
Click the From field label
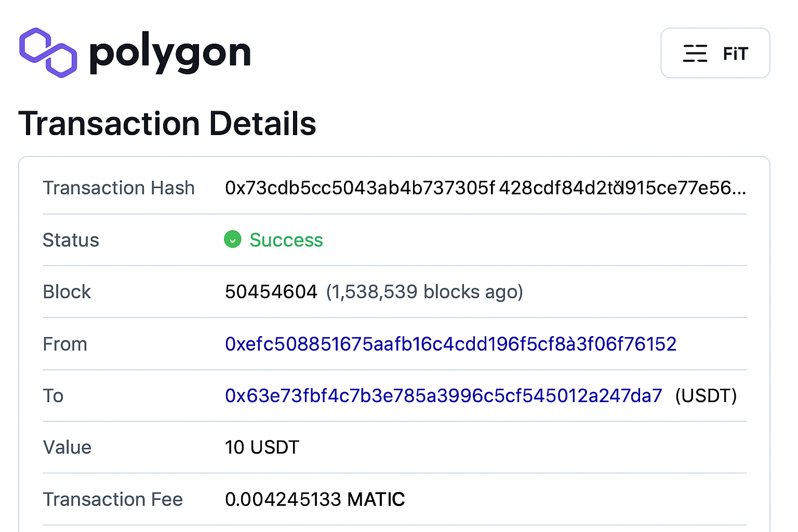pos(65,344)
